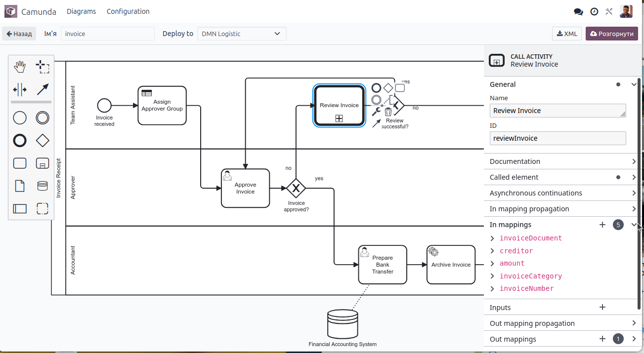Focus the Ім'я diagram name field
Viewport: 644px width, 353px height.
pos(108,34)
